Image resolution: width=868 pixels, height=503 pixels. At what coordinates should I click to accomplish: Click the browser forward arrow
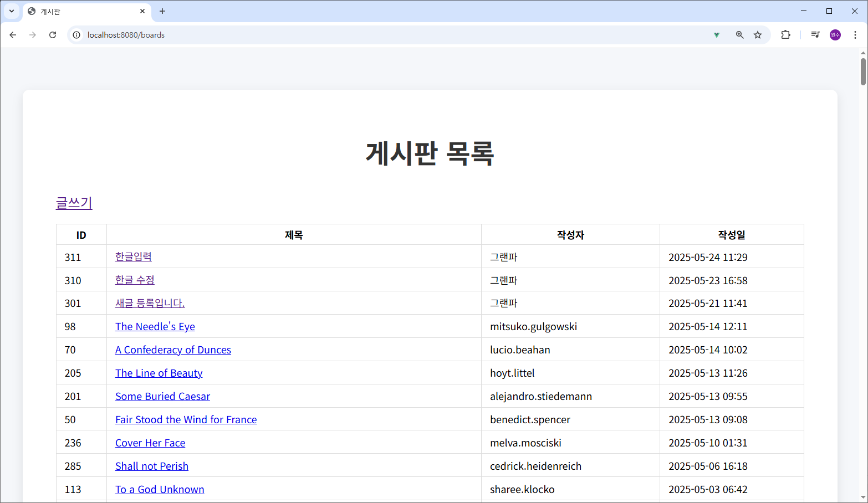point(33,35)
